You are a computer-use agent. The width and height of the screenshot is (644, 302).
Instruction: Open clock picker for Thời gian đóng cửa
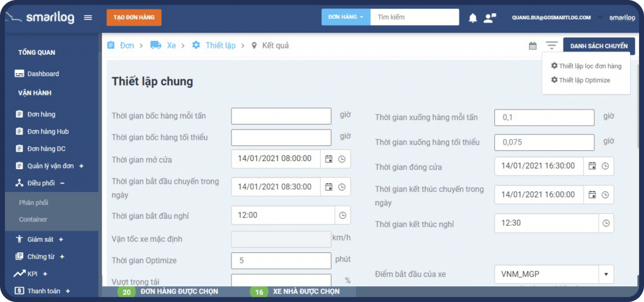pyautogui.click(x=605, y=166)
